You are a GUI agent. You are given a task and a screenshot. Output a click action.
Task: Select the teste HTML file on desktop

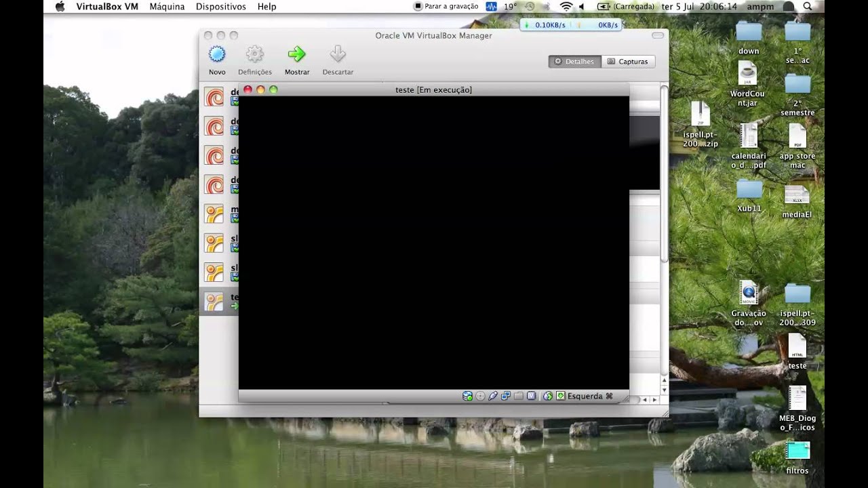point(797,351)
